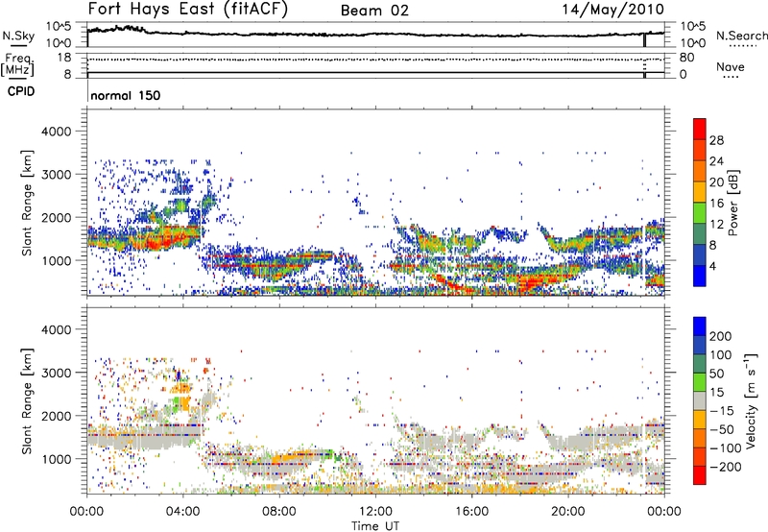Click the green band of the Power color bar
Image resolution: width=768 pixels, height=532 pixels.
click(x=700, y=212)
